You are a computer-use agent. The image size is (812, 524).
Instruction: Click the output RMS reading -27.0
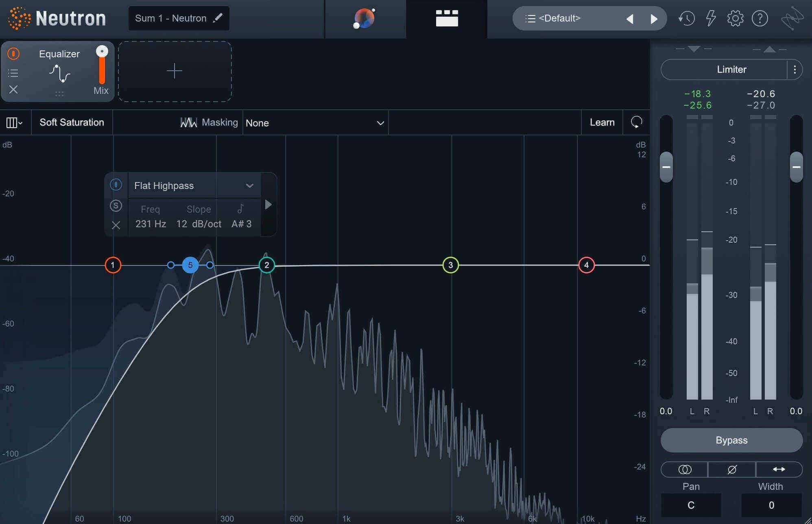[x=761, y=105]
